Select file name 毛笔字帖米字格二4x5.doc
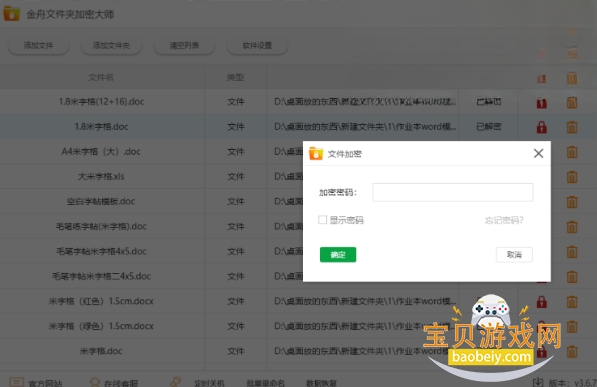597x387 pixels. pyautogui.click(x=101, y=276)
